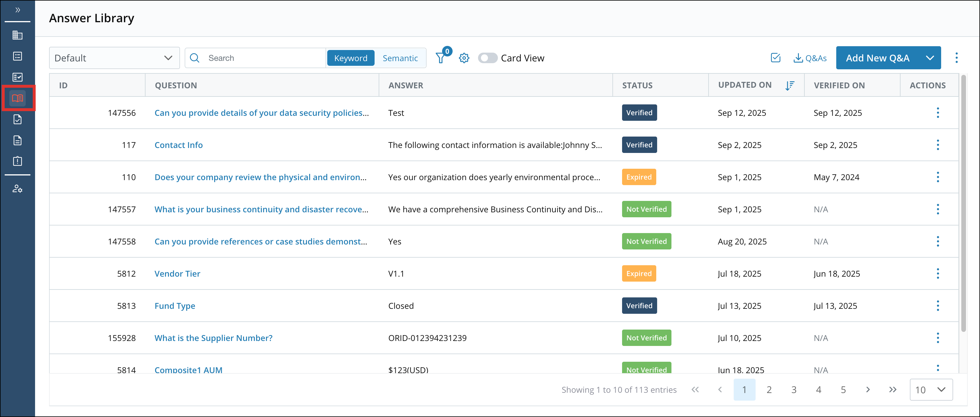
Task: Select the building/organization icon in sidebar
Action: [18, 35]
